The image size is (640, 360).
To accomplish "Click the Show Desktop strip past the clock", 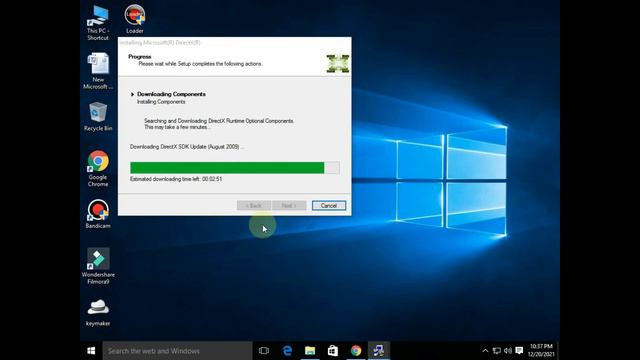I will (558, 351).
